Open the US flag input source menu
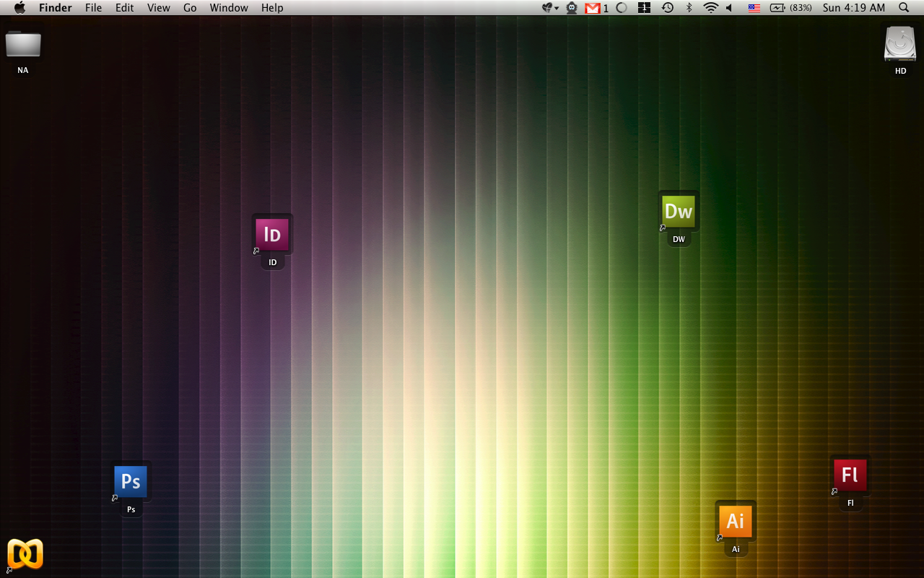The width and height of the screenshot is (924, 578). point(754,8)
